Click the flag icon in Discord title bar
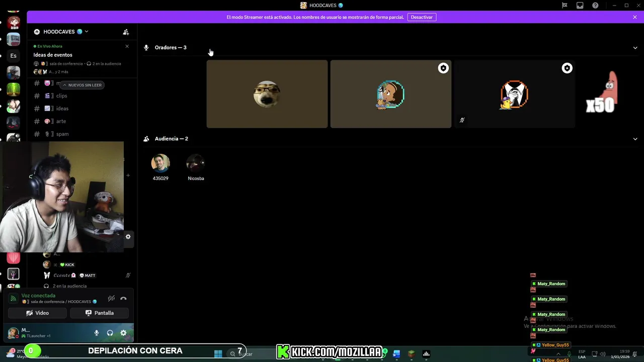This screenshot has height=362, width=644. [565, 6]
